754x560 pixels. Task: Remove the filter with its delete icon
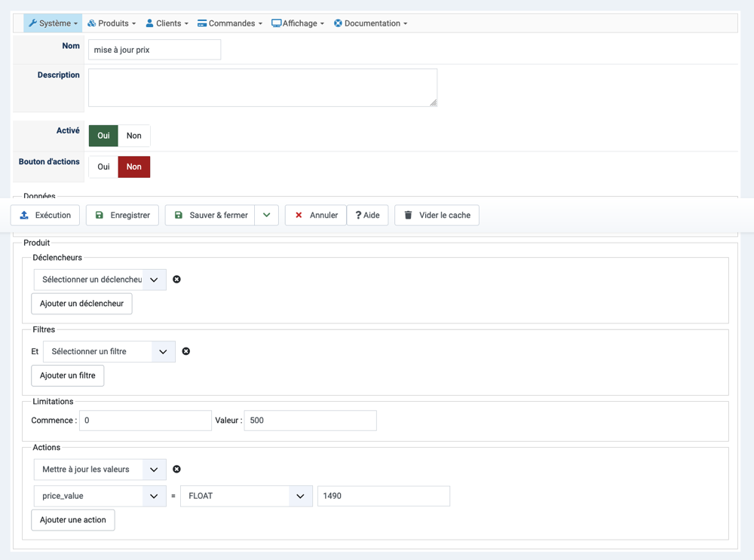pos(186,351)
